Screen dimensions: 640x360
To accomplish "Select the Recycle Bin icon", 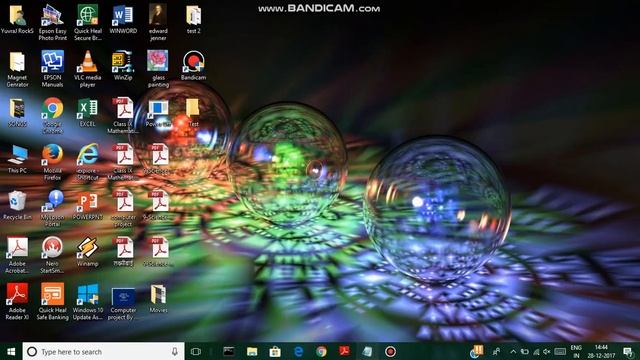I will [17, 206].
